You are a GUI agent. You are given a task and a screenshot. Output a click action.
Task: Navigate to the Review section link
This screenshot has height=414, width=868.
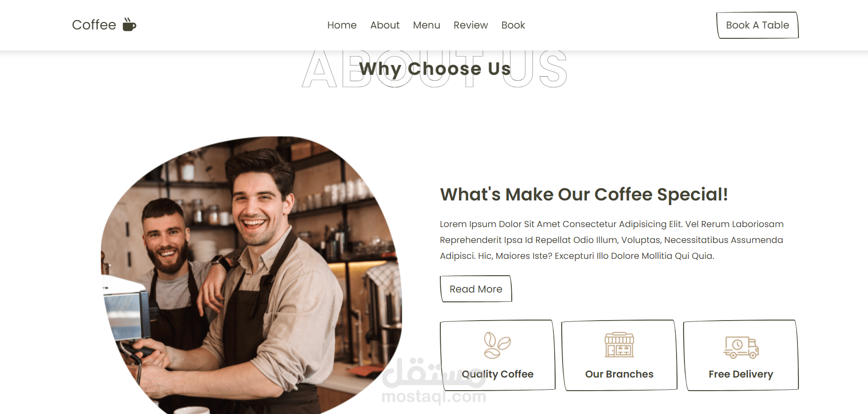click(471, 25)
